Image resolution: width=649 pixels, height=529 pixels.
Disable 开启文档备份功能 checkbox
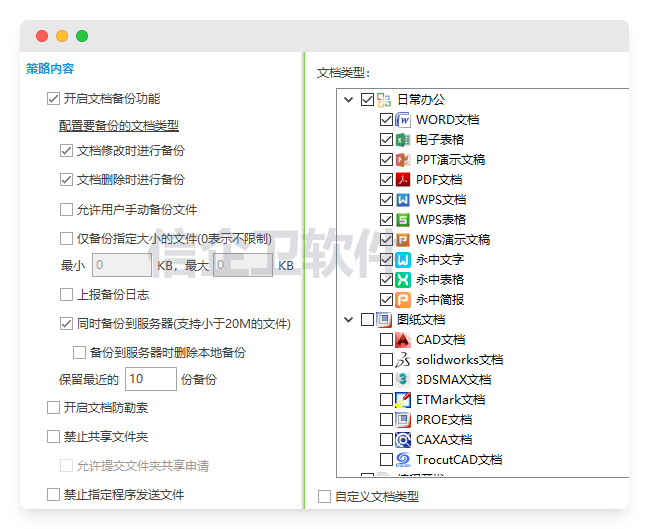click(54, 99)
